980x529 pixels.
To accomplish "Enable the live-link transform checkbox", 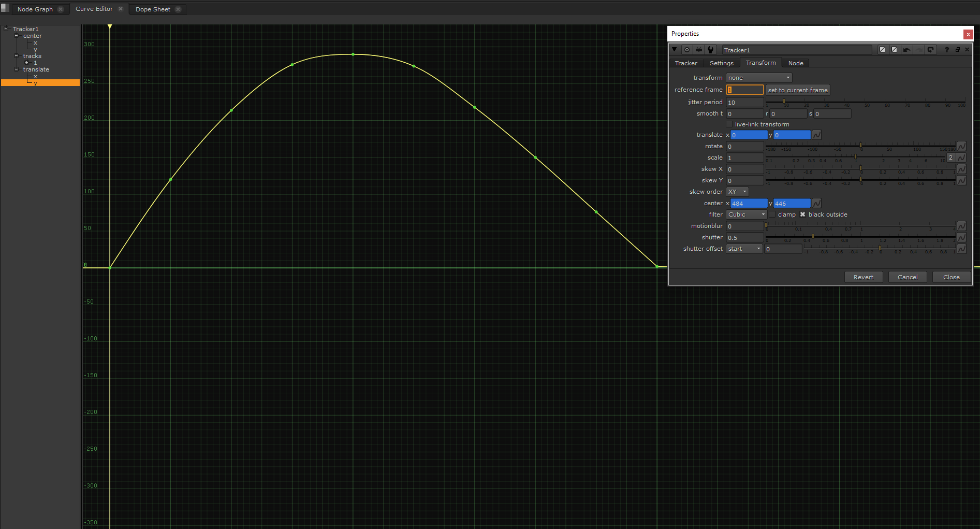I will pyautogui.click(x=729, y=124).
